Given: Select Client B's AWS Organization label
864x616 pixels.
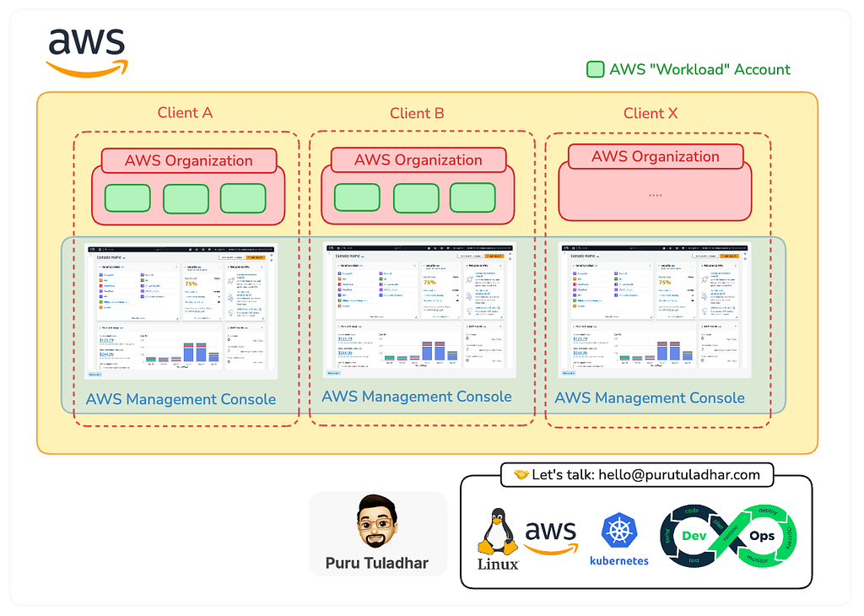Looking at the screenshot, I should coord(418,159).
